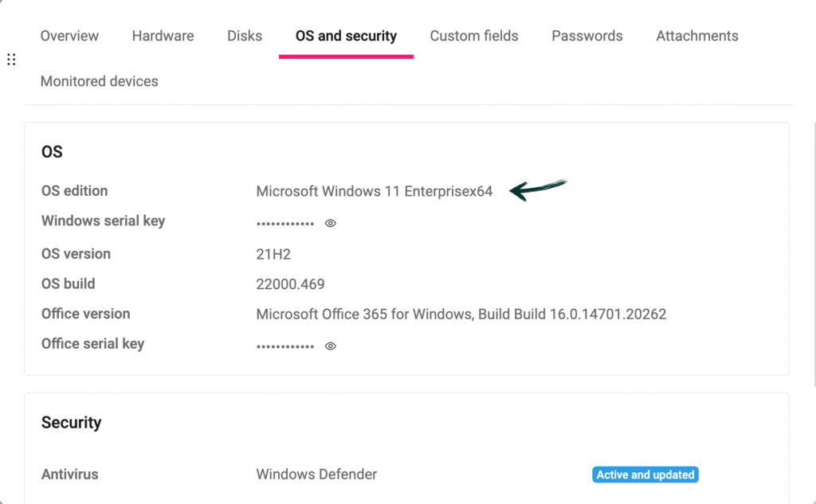Select the Microsoft Windows 11 Enterprise text
The image size is (816, 504).
click(x=374, y=191)
